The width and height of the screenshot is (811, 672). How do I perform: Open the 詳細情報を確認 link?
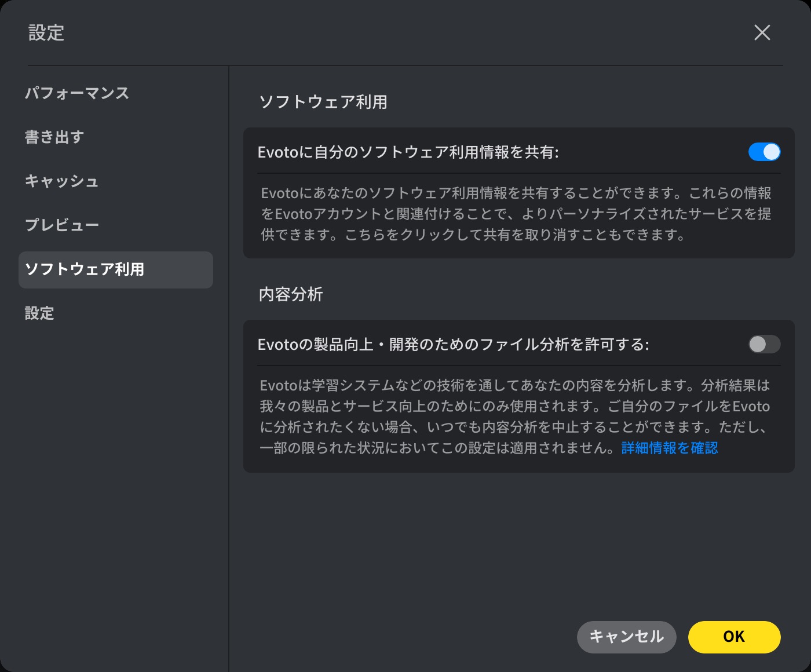(670, 448)
